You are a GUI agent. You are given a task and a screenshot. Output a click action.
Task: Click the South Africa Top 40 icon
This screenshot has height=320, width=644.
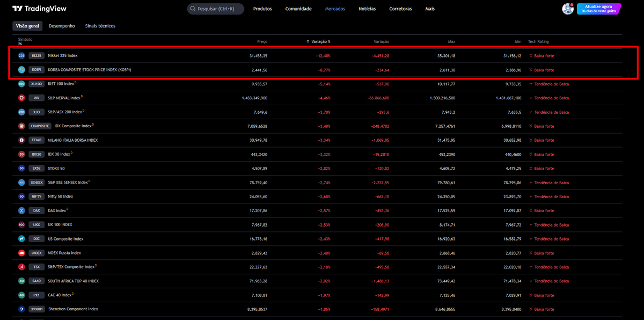[x=21, y=281]
